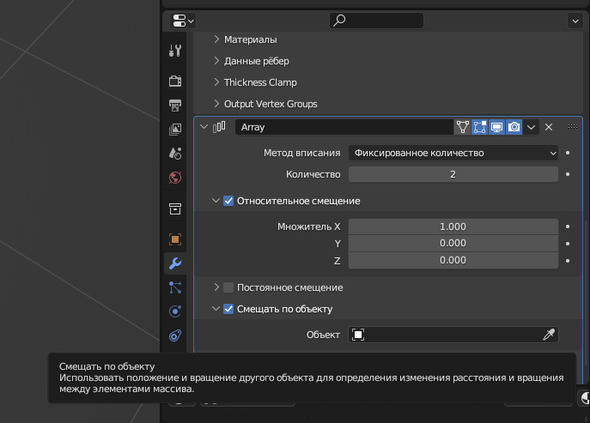The width and height of the screenshot is (590, 423).
Task: Open the Output properties tab
Action: tap(175, 105)
